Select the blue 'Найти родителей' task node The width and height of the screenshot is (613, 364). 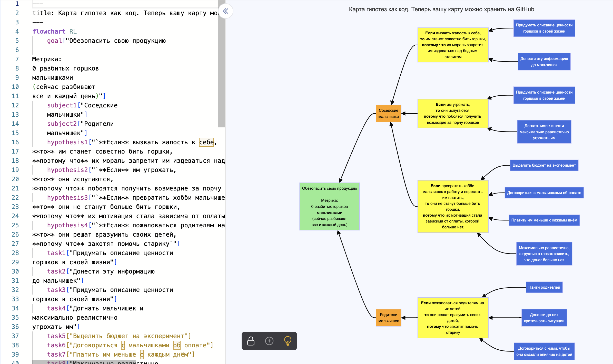click(x=544, y=287)
